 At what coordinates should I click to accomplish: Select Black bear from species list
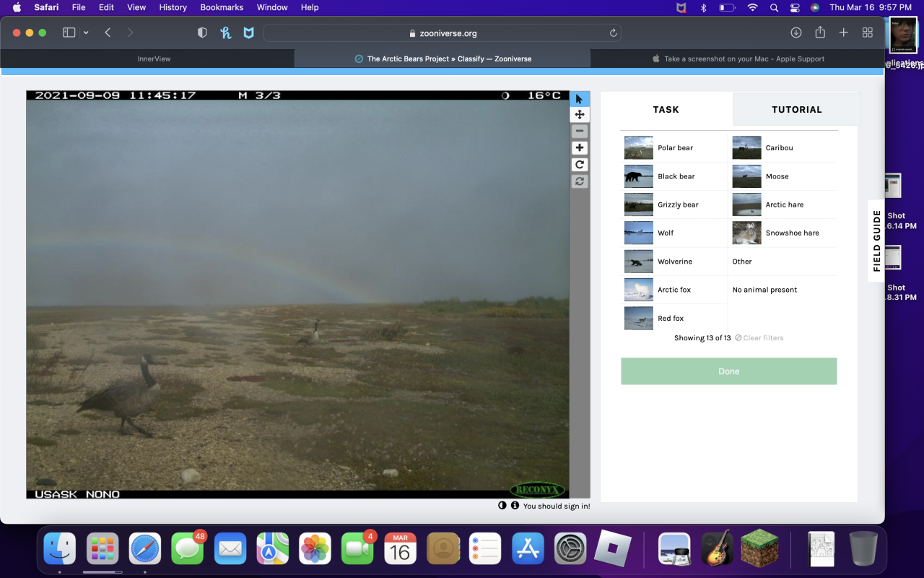click(x=675, y=176)
